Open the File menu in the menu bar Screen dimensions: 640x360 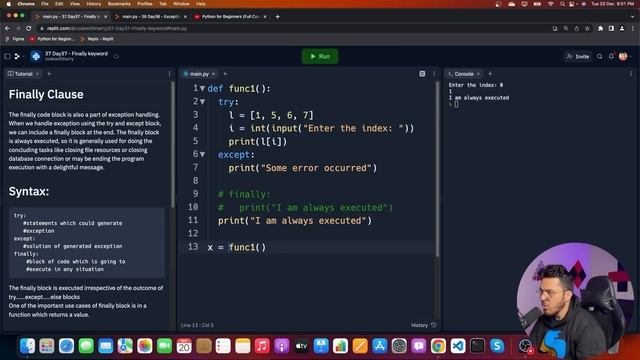click(44, 4)
